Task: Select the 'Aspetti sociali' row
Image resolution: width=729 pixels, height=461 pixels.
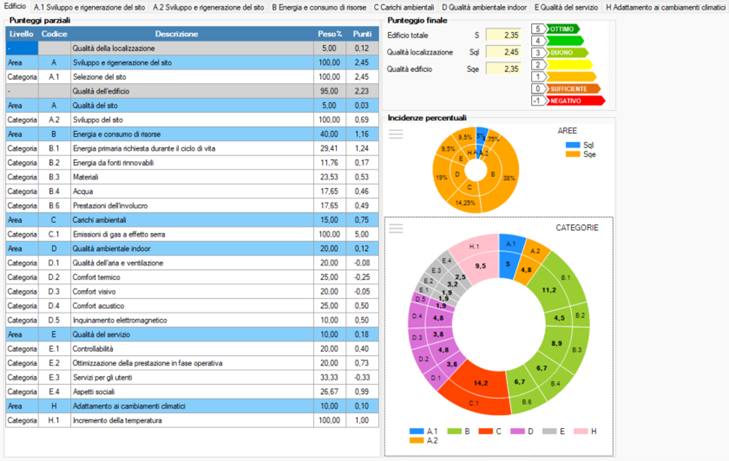Action: (192, 392)
